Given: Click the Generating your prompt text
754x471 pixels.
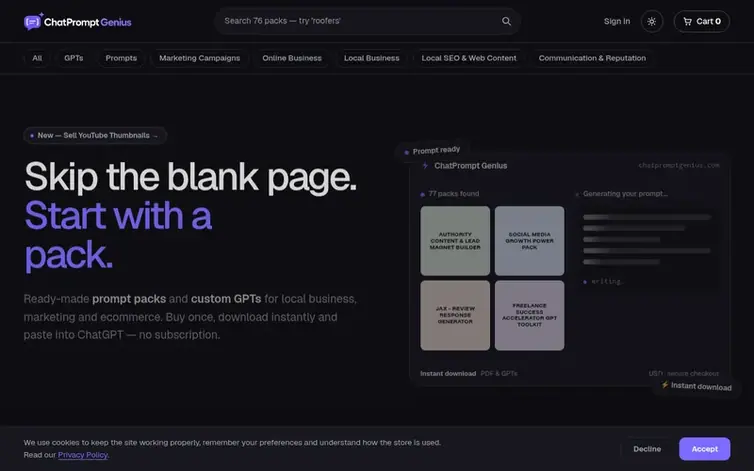Looking at the screenshot, I should (625, 194).
